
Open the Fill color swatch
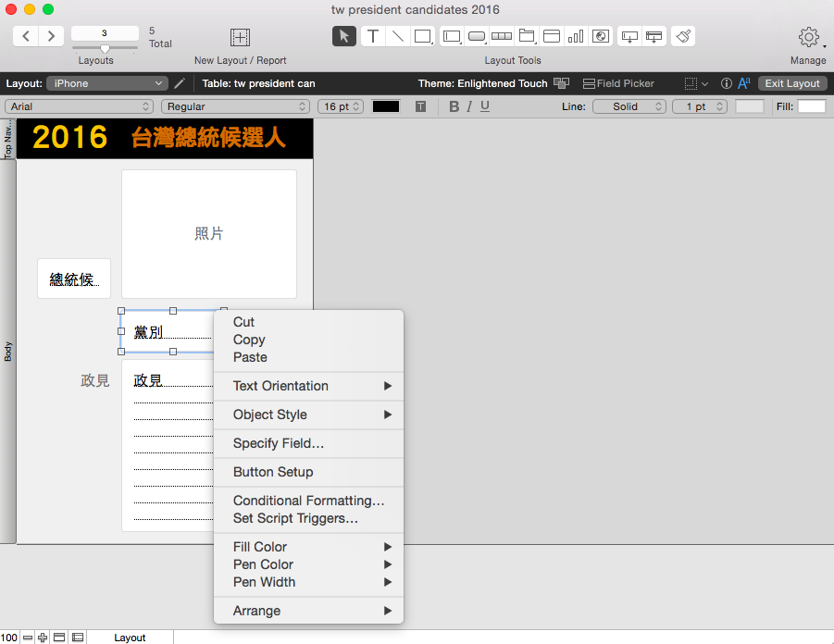(811, 106)
